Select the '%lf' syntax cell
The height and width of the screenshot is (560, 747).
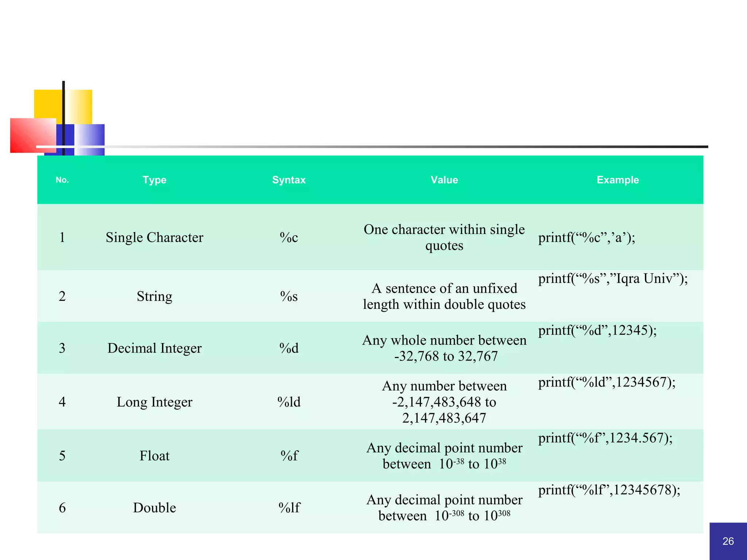pos(289,507)
